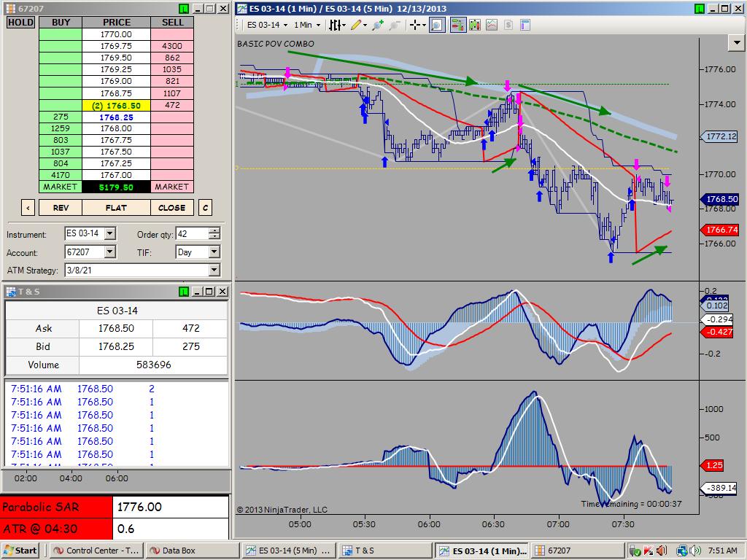Click the 1768.25 bid price cell
The image size is (747, 560).
116,117
